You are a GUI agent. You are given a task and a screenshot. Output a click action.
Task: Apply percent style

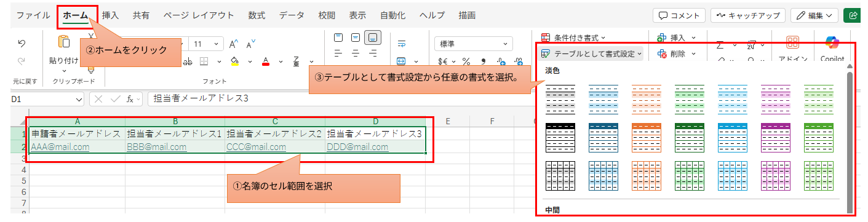coord(466,61)
